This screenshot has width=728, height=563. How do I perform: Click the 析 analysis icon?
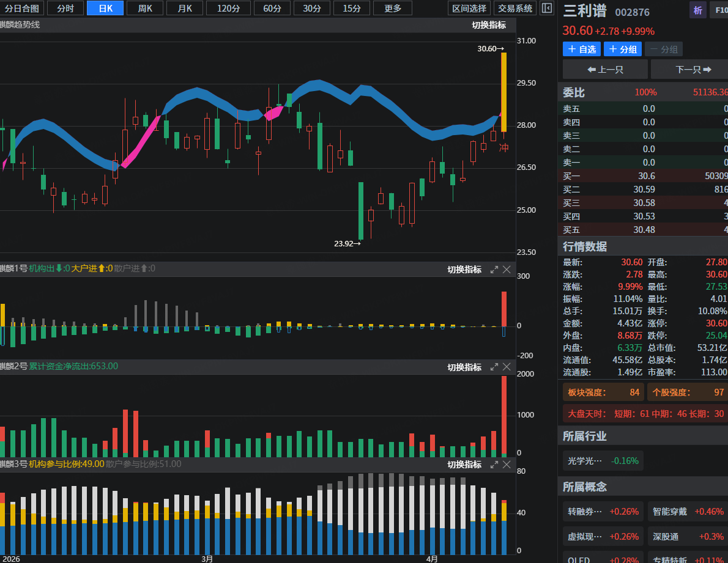click(697, 10)
